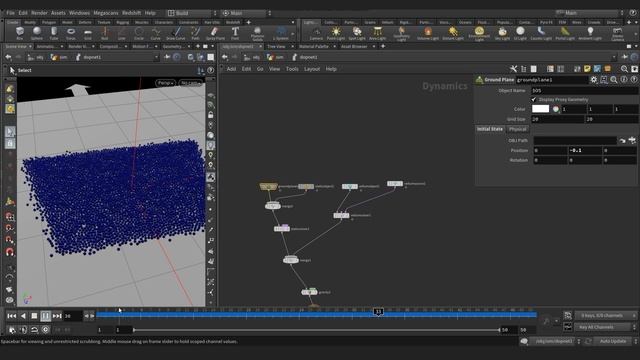Open network editor wrench tools icon

tap(513, 69)
